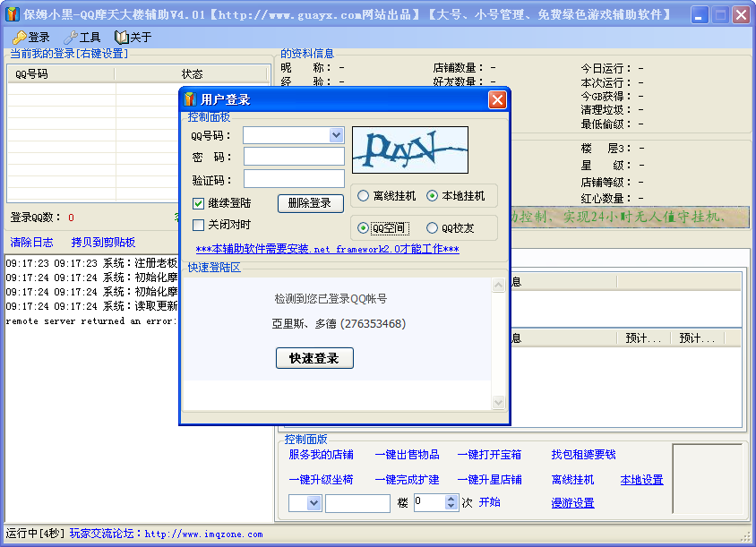
Task: Click 登录QQ数 count value 0
Action: [71, 218]
